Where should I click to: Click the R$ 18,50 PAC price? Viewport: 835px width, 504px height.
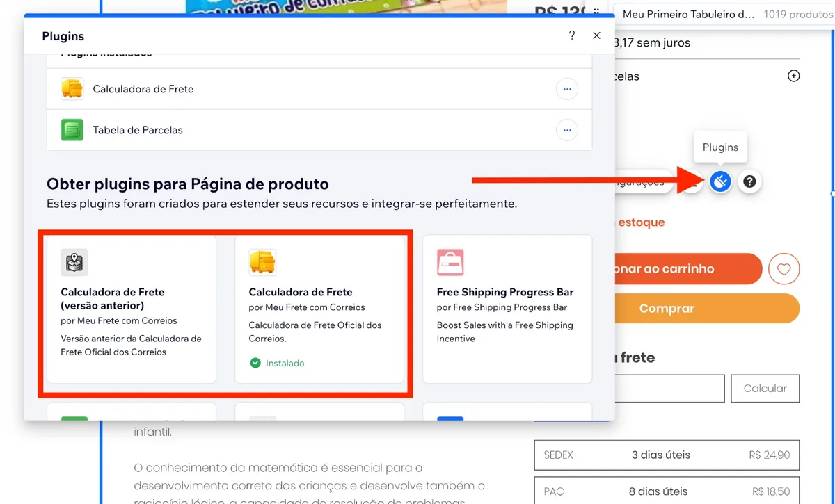click(770, 491)
